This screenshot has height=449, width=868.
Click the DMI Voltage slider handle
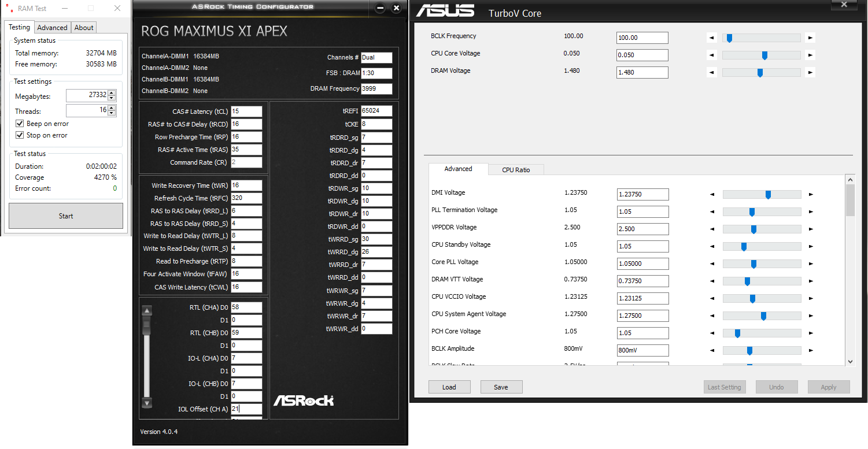[768, 195]
